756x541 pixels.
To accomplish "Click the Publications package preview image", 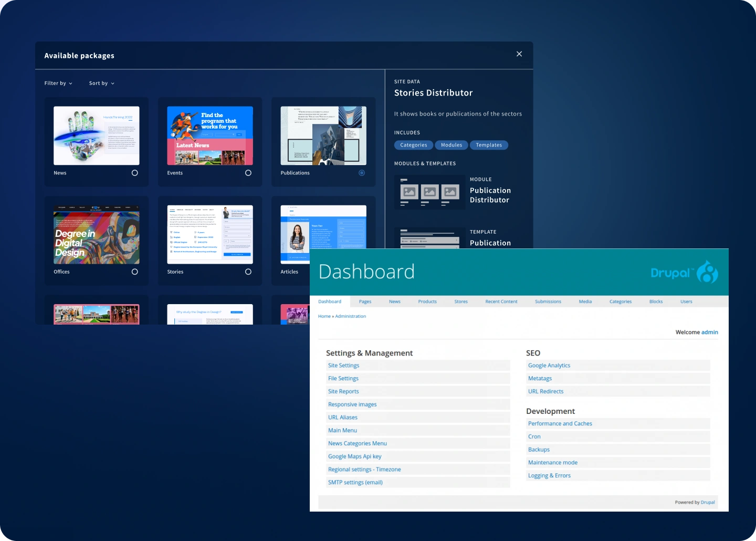I will (323, 135).
